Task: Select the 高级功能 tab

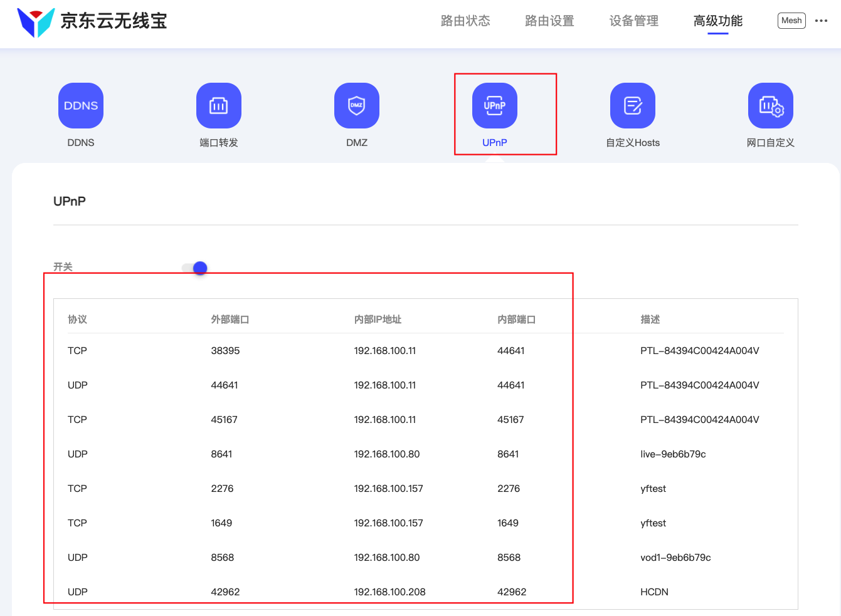Action: click(717, 21)
